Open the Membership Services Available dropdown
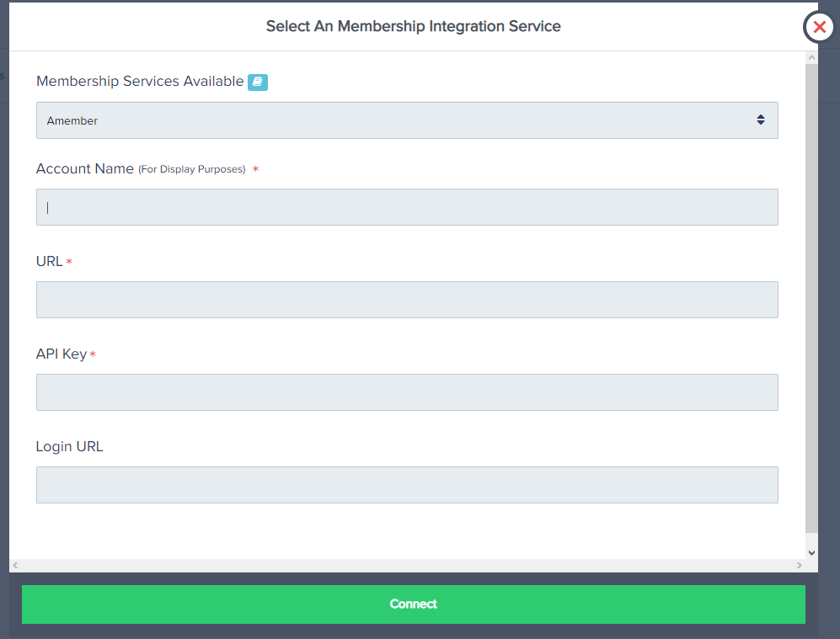Viewport: 840px width, 639px height. click(406, 120)
